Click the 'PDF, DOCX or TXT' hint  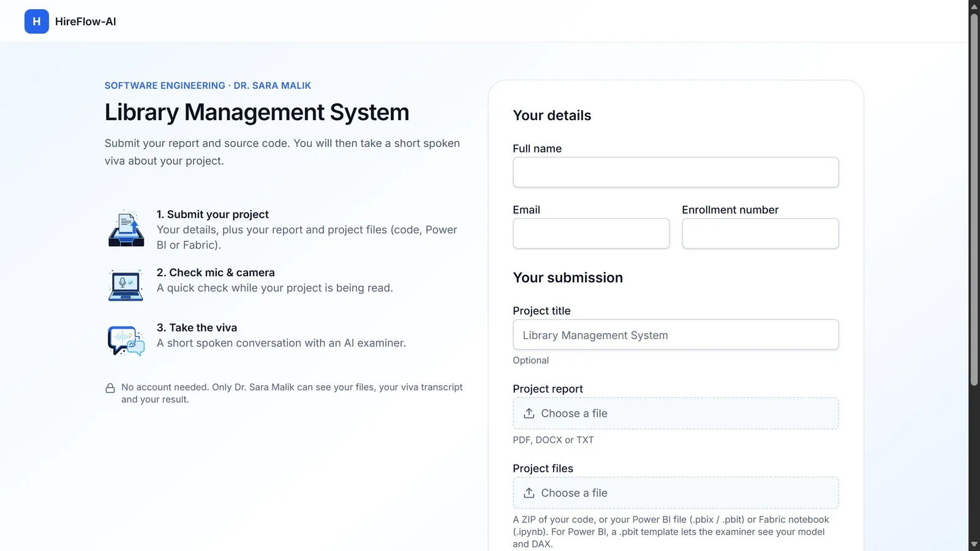coord(553,440)
